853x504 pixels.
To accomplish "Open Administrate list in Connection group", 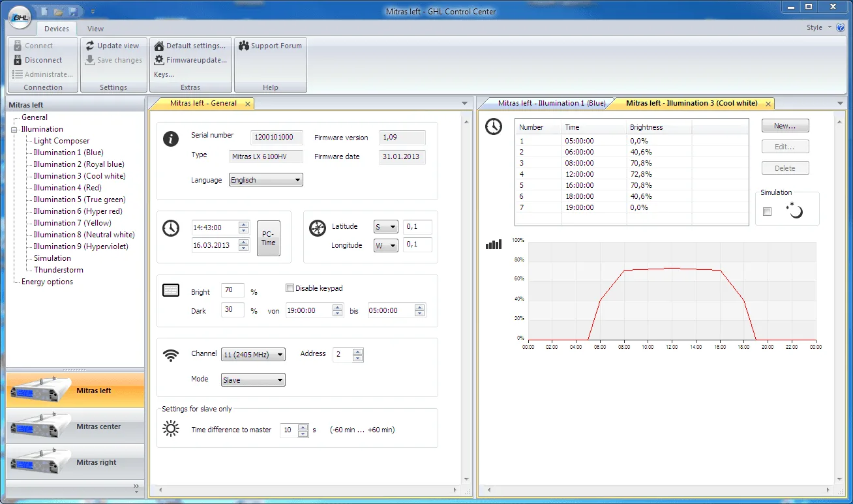I will pos(42,74).
